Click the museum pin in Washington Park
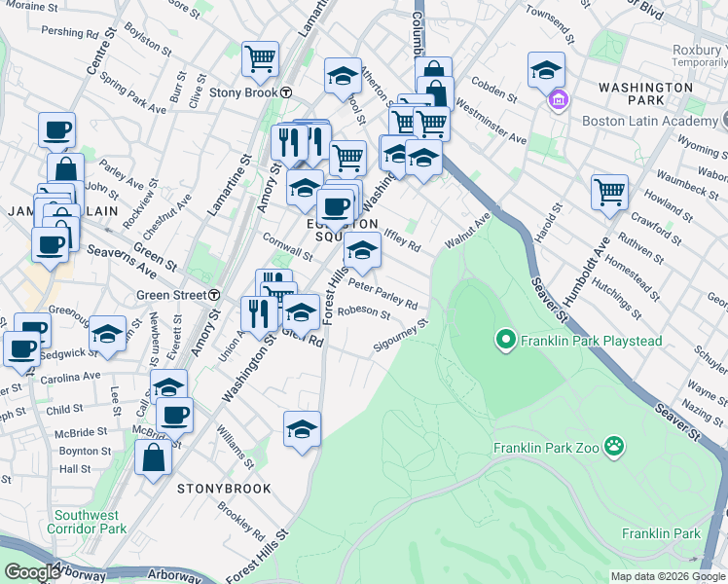This screenshot has width=728, height=584. tap(559, 99)
